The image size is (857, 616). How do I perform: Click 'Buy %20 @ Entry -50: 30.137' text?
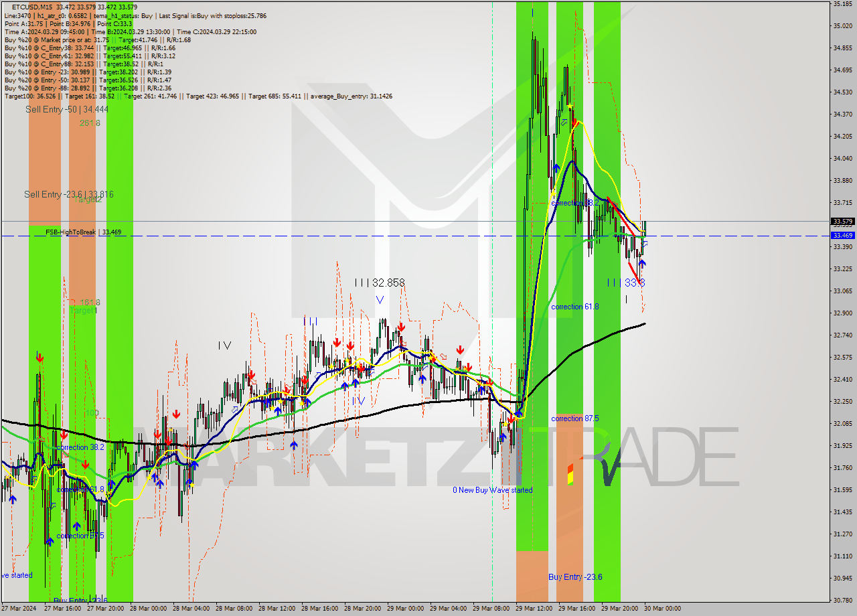pyautogui.click(x=49, y=80)
